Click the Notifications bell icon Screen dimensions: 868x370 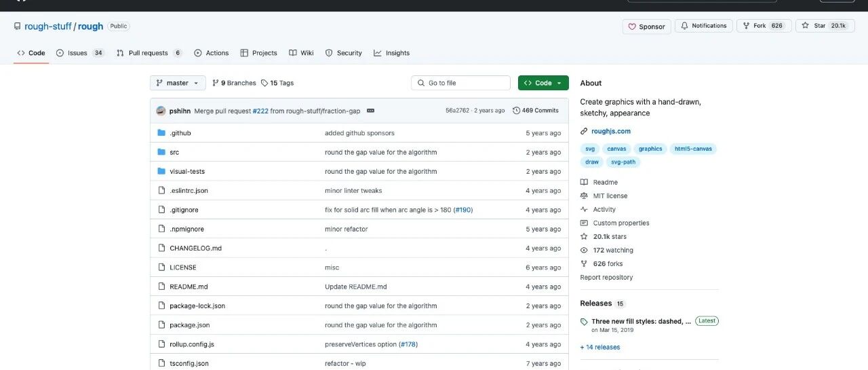click(x=685, y=26)
